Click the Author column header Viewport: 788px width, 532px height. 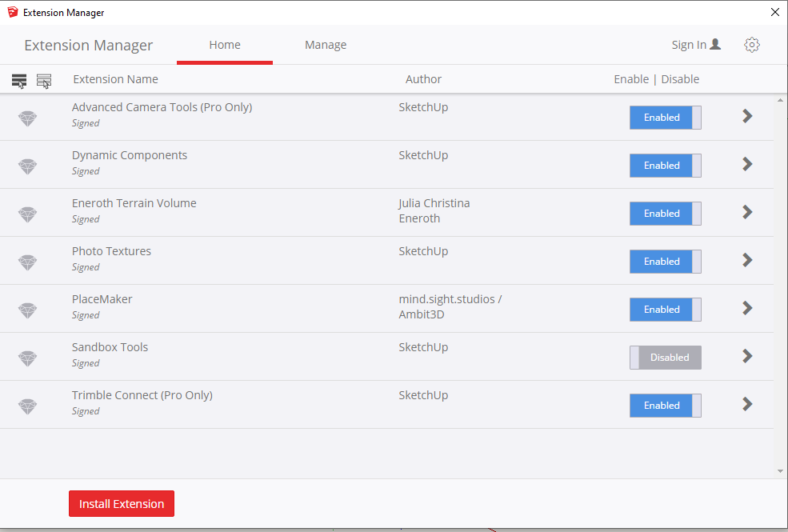point(424,79)
